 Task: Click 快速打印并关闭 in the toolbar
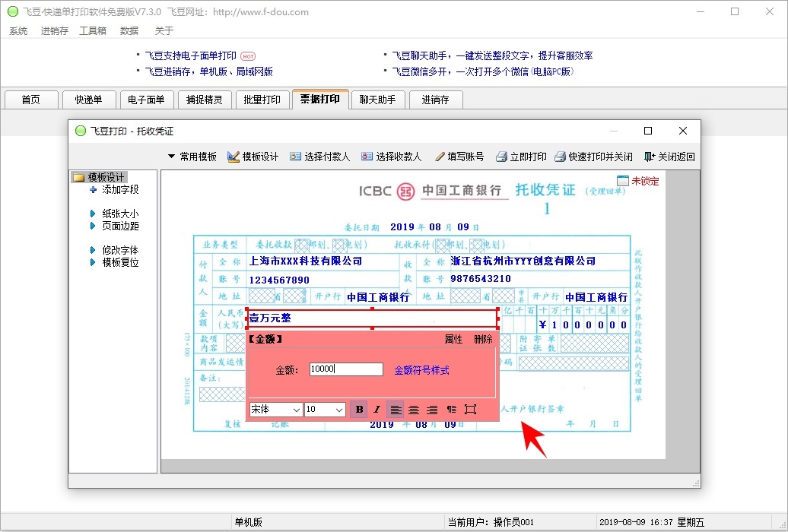tap(593, 157)
